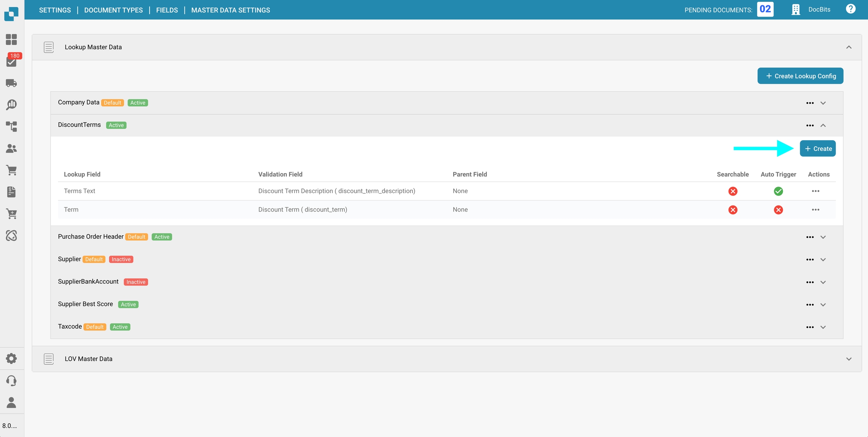Open tasks icon with 180 badge
Screen dimensions: 868x437
pyautogui.click(x=11, y=61)
